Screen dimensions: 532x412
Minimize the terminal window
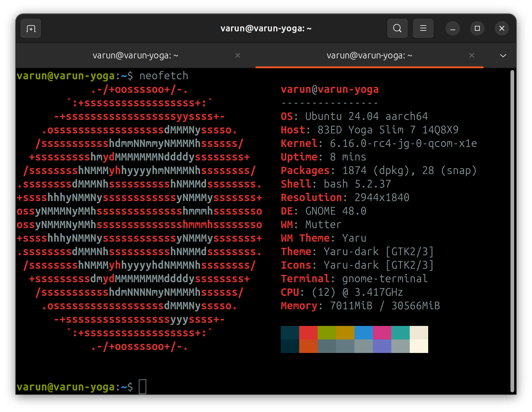(x=452, y=29)
